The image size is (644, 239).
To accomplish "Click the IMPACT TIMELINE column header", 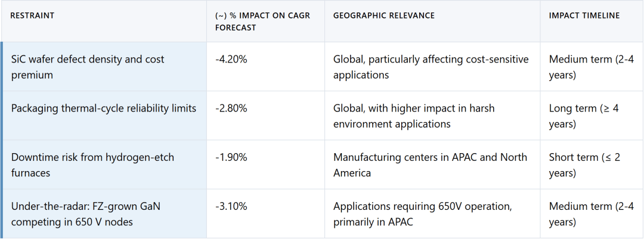I will [584, 15].
